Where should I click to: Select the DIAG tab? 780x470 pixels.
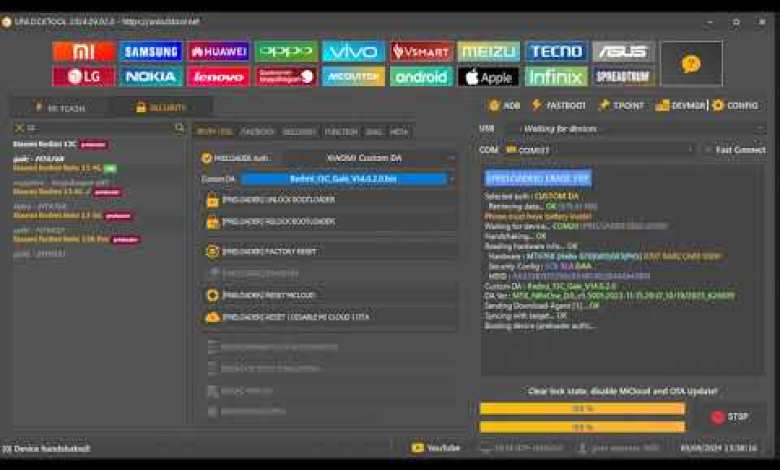[374, 132]
